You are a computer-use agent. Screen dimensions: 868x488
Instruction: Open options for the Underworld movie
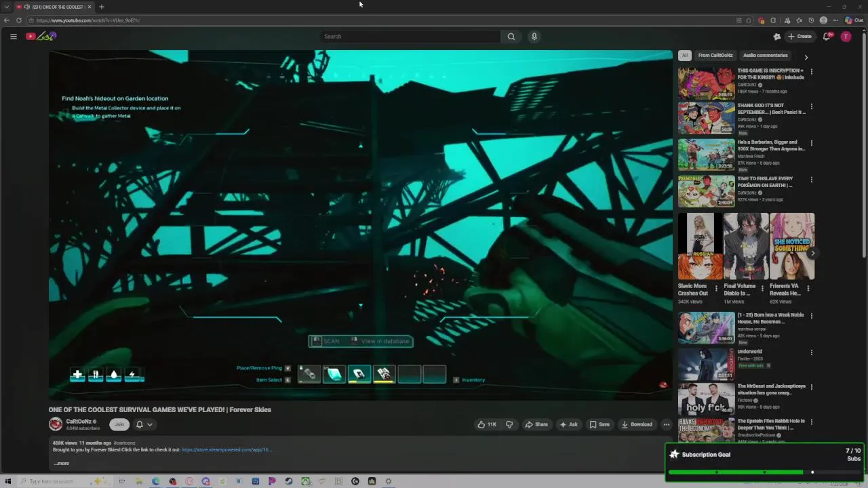812,352
